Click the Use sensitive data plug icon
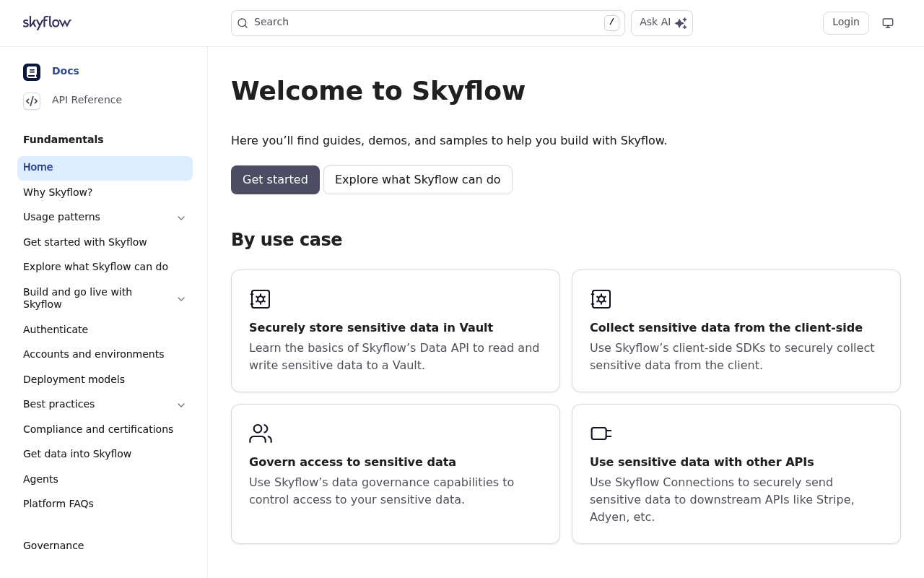The image size is (924, 578). (x=601, y=433)
